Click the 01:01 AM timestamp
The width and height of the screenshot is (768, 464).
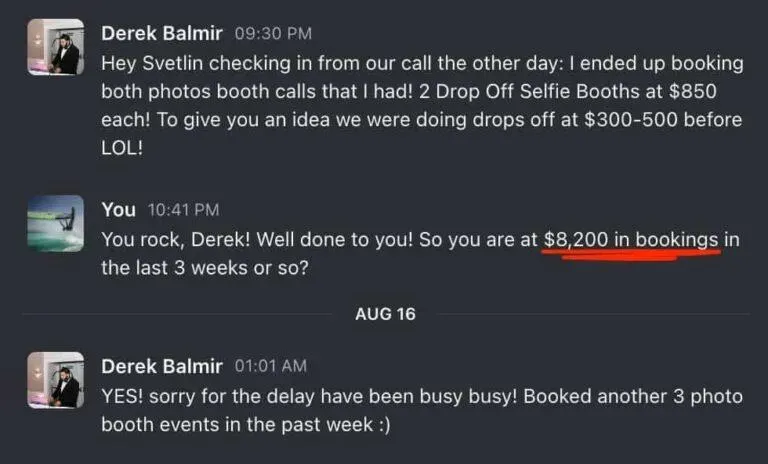pos(271,366)
